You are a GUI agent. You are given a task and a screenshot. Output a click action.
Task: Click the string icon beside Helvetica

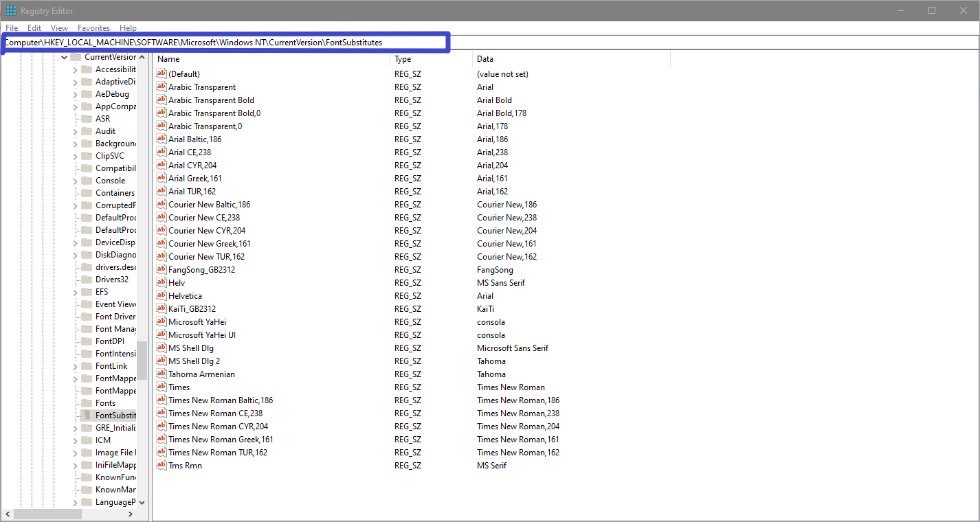(x=162, y=295)
